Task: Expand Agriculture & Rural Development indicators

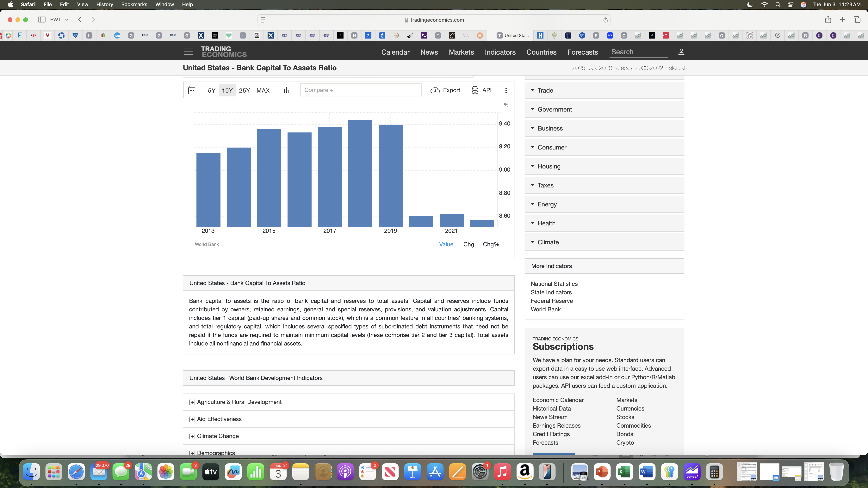Action: 348,402
